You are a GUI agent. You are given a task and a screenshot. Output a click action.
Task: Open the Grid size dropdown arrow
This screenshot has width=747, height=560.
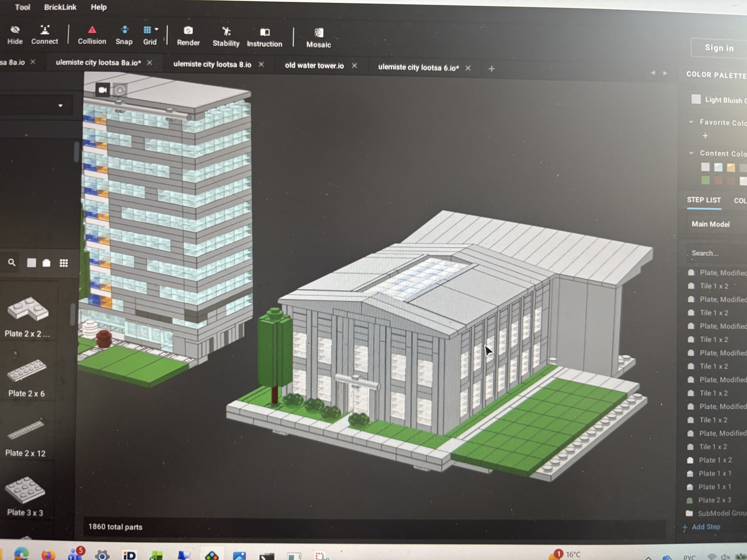157,29
